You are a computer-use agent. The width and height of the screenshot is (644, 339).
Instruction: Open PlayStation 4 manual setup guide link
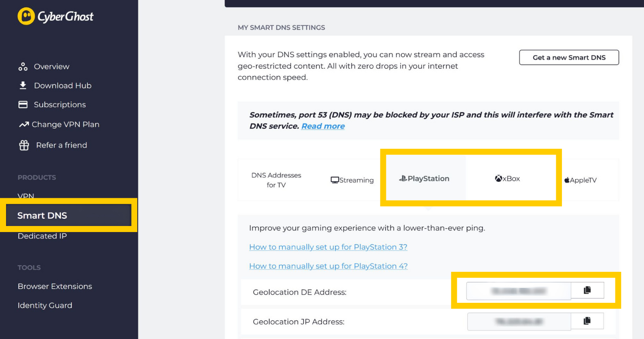(328, 266)
